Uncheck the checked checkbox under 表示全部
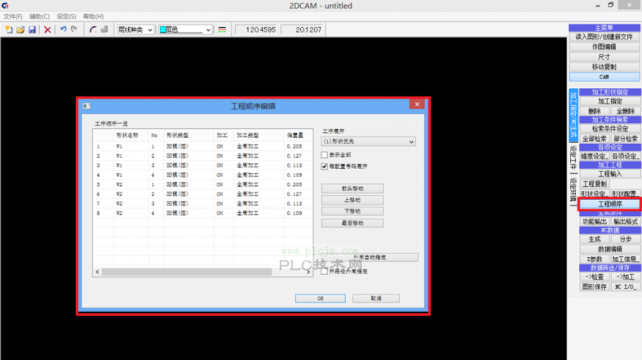The width and height of the screenshot is (642, 360). tap(324, 166)
